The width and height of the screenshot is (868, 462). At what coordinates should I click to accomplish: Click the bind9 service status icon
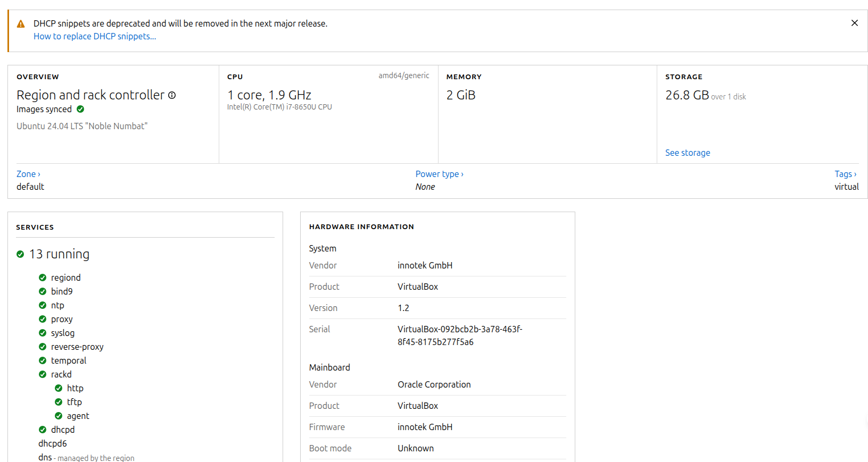tap(43, 291)
